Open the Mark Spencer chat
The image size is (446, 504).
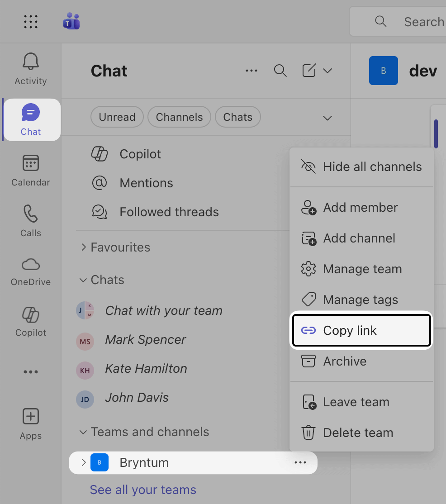(145, 340)
